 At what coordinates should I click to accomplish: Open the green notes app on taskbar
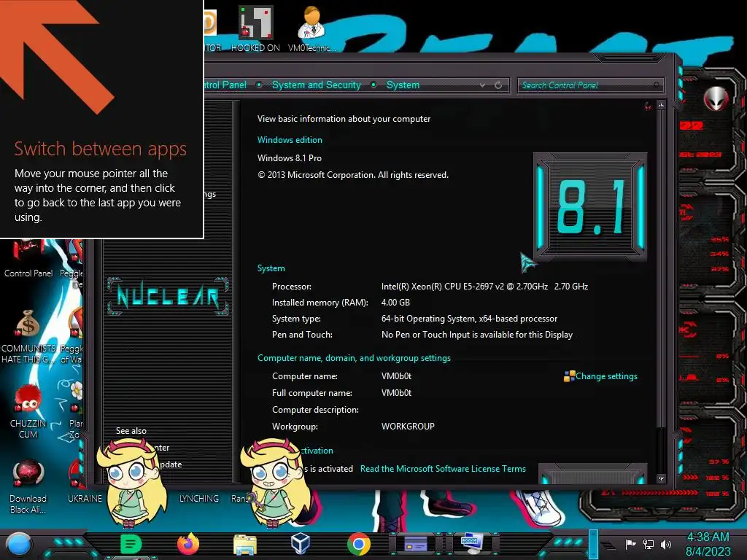131,544
